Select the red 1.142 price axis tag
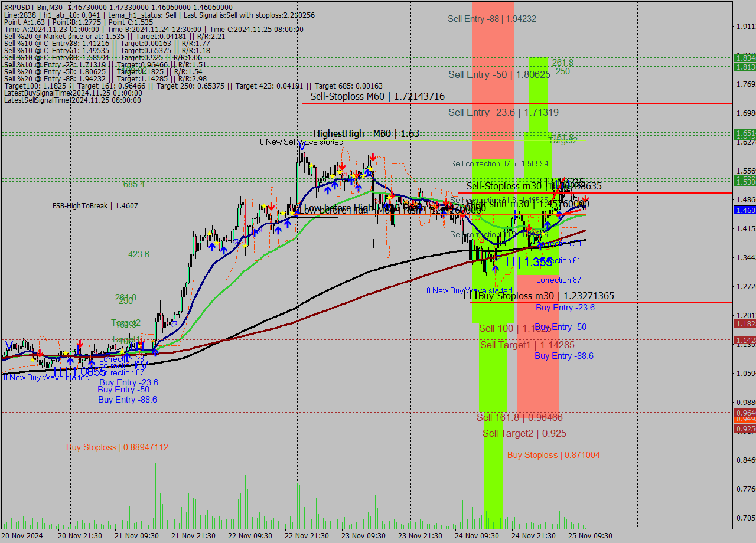Image resolution: width=756 pixels, height=543 pixels. point(745,341)
